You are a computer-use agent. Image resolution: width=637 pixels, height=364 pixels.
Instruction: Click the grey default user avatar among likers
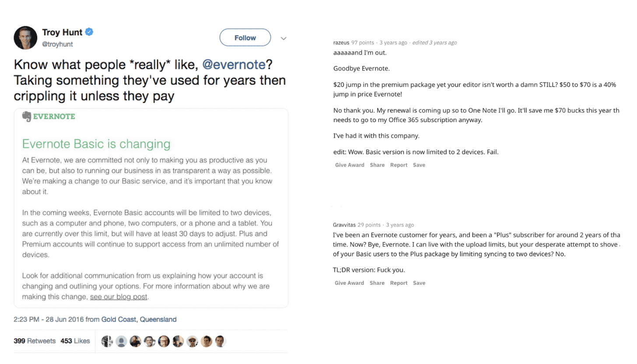[121, 341]
